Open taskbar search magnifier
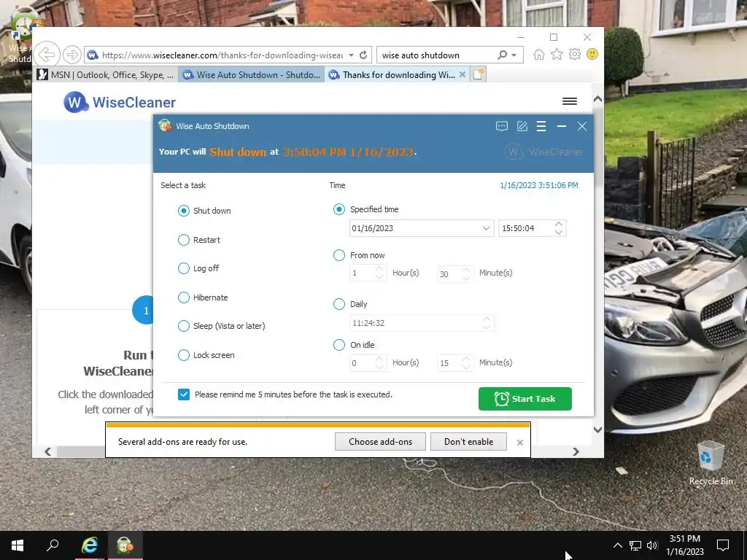747x560 pixels. click(x=53, y=545)
